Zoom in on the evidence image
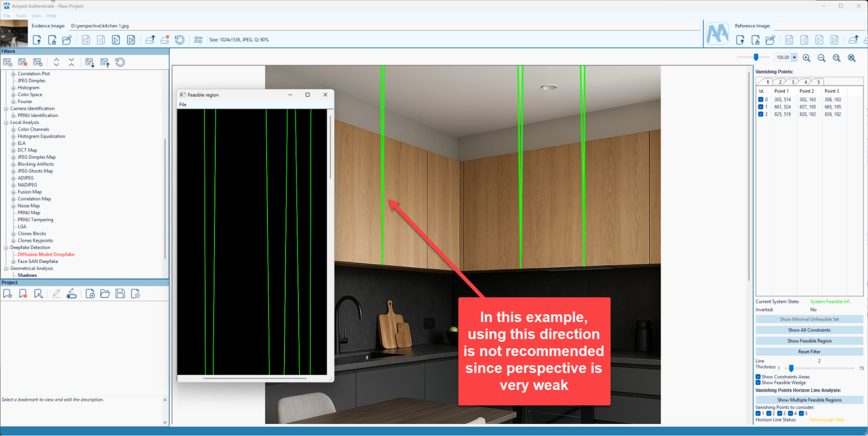This screenshot has width=868, height=436. (807, 57)
